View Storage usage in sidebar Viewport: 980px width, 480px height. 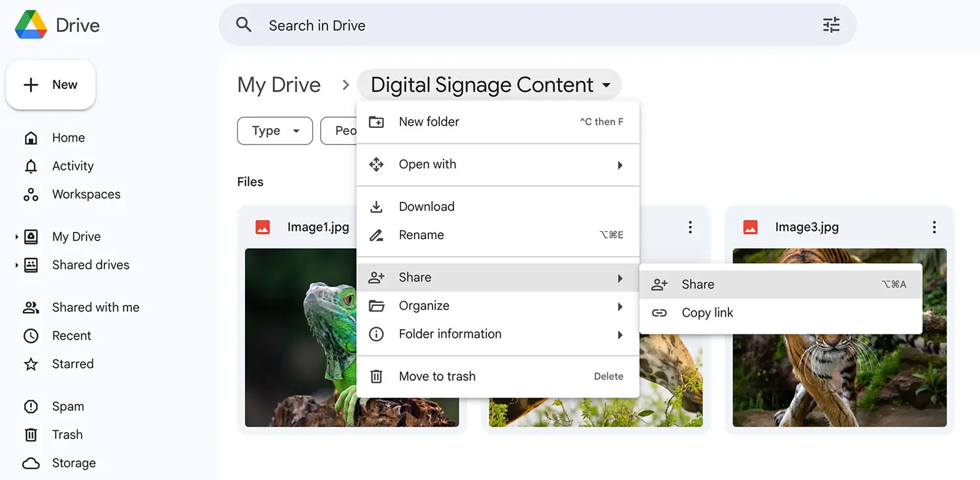click(74, 463)
